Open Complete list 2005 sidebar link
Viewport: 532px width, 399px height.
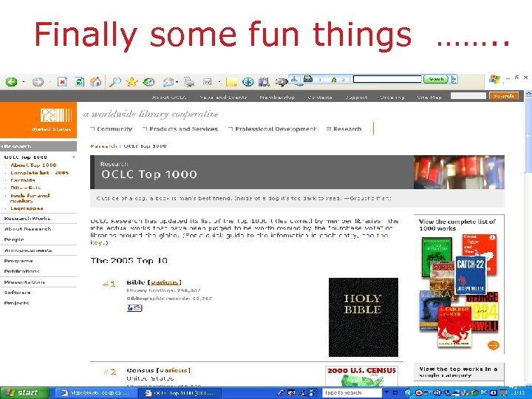point(39,173)
